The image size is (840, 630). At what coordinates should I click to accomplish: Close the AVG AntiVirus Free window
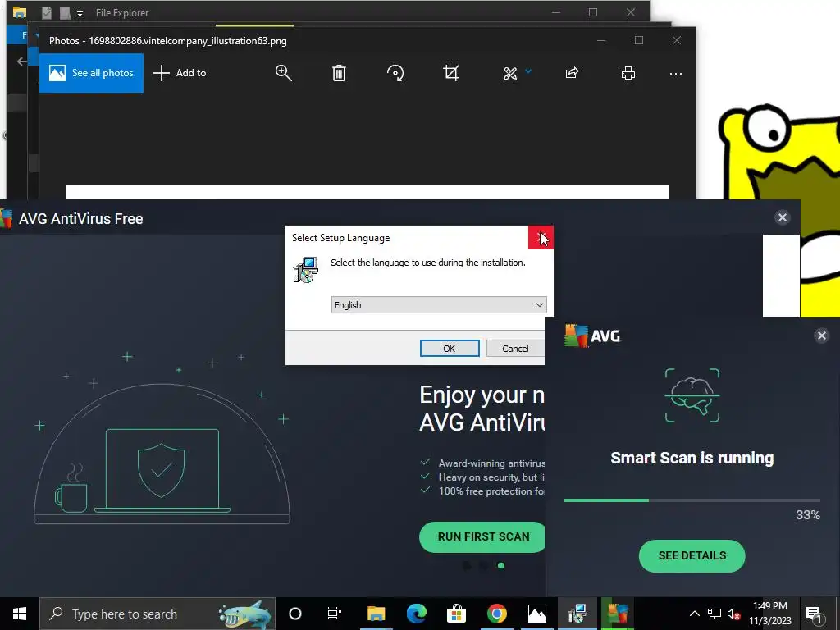[x=782, y=217]
